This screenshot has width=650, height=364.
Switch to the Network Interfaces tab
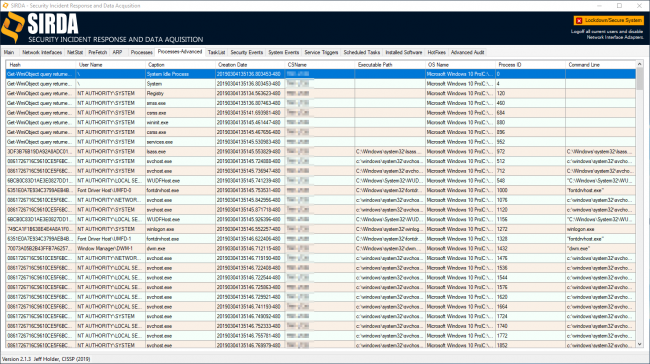(x=42, y=52)
